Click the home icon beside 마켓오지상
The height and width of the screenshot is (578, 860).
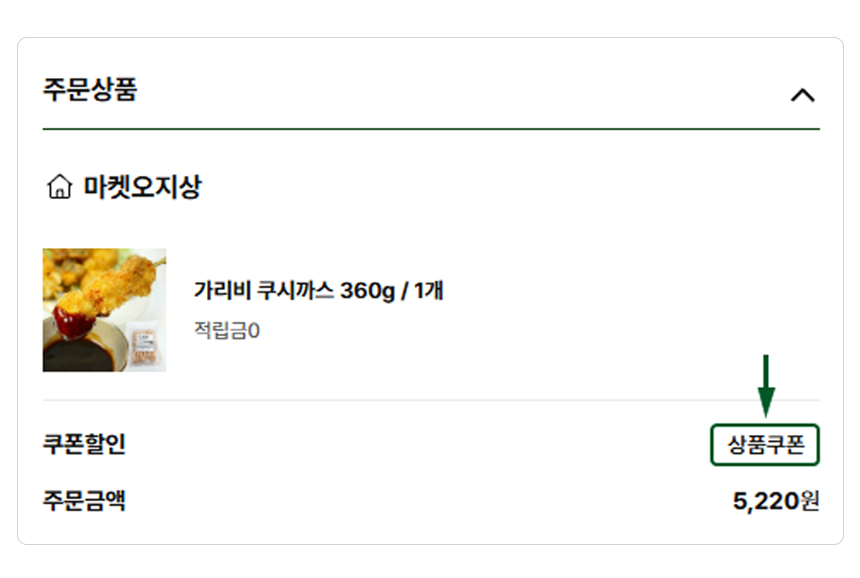[x=60, y=187]
